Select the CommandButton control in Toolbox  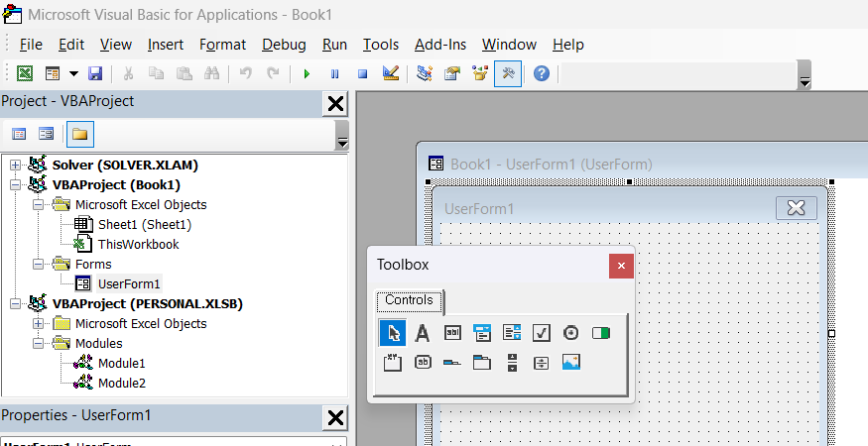click(x=423, y=363)
